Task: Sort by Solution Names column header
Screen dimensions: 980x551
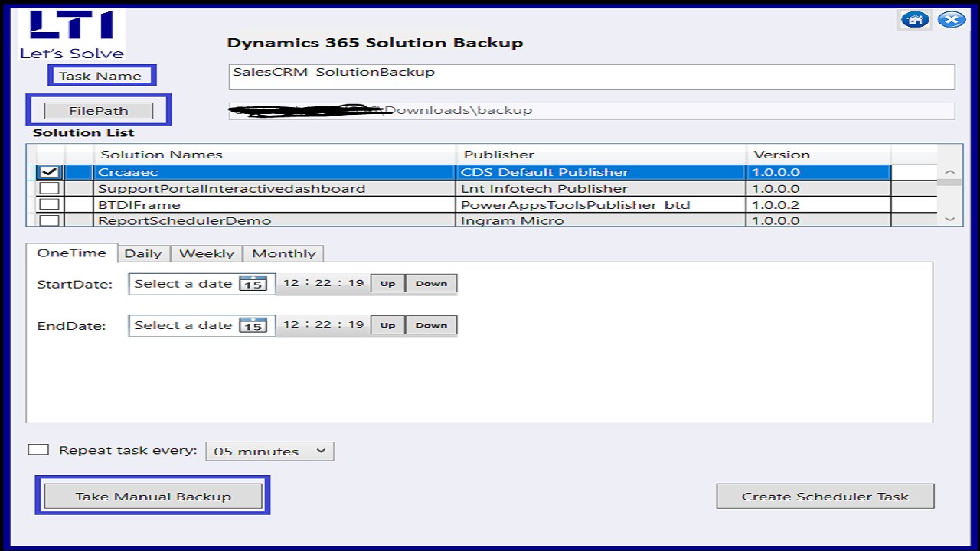Action: 276,155
